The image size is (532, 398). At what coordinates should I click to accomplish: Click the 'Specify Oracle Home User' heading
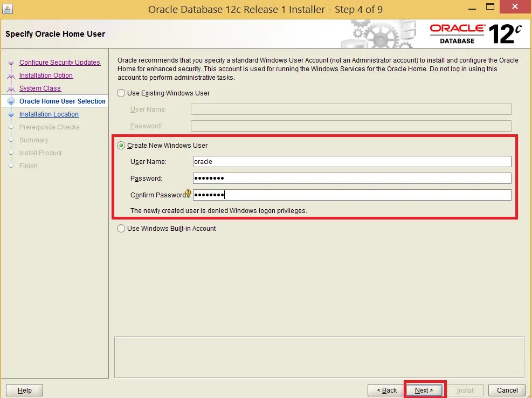point(56,34)
